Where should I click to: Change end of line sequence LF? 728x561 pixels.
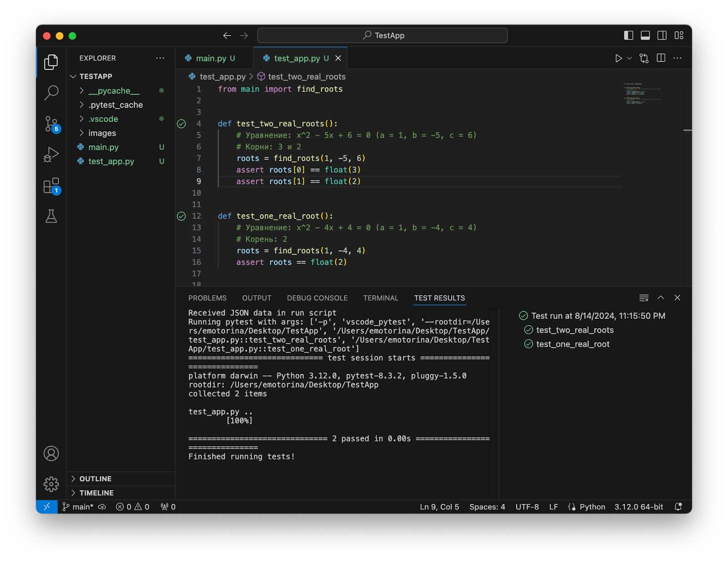coord(553,507)
